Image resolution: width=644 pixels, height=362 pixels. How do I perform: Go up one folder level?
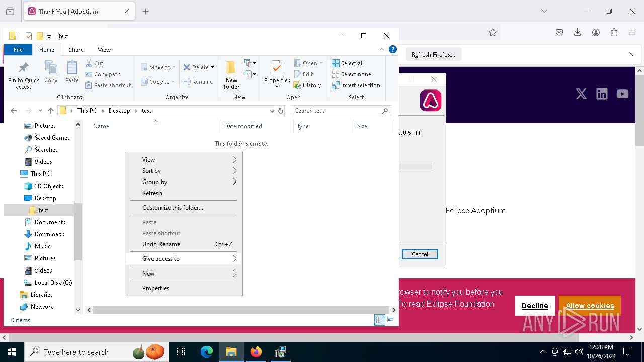(50, 111)
